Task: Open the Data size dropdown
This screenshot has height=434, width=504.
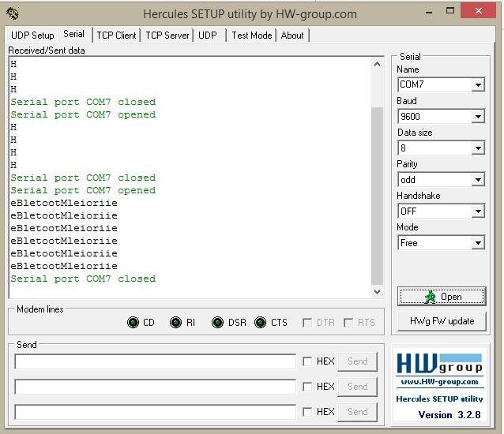Action: point(478,148)
